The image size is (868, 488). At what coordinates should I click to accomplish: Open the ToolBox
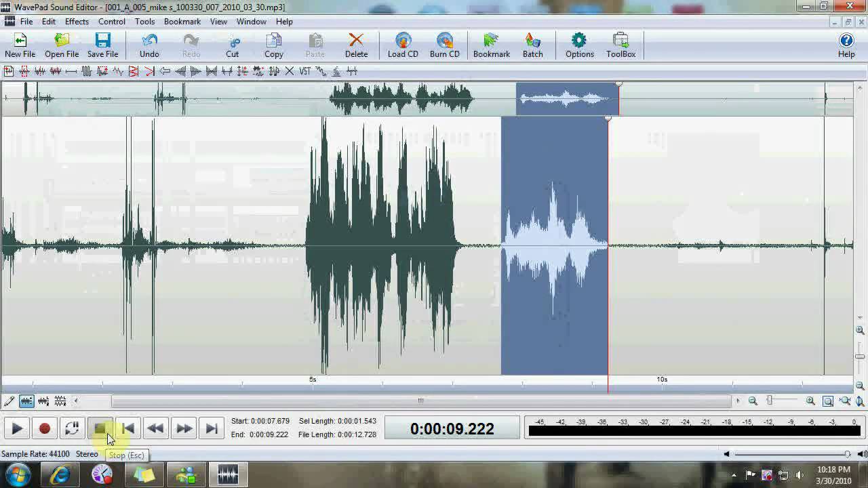coord(621,45)
